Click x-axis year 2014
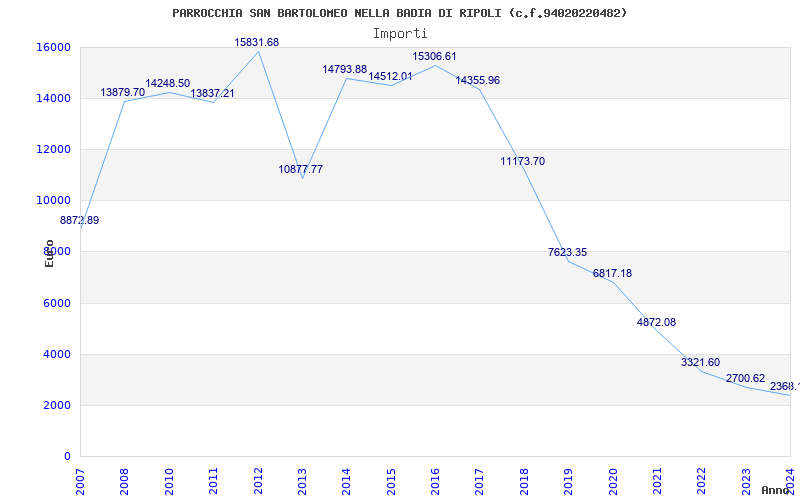The width and height of the screenshot is (800, 500). click(x=346, y=481)
